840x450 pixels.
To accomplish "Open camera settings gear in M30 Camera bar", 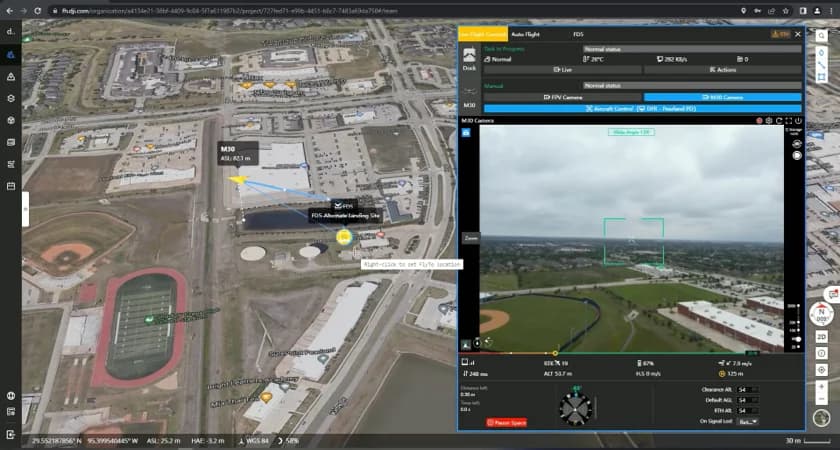I will pos(768,120).
